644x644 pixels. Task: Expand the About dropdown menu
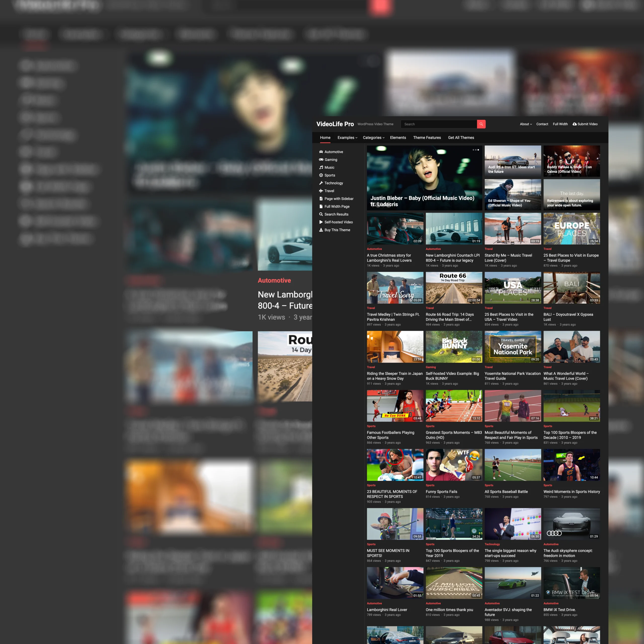click(x=526, y=124)
